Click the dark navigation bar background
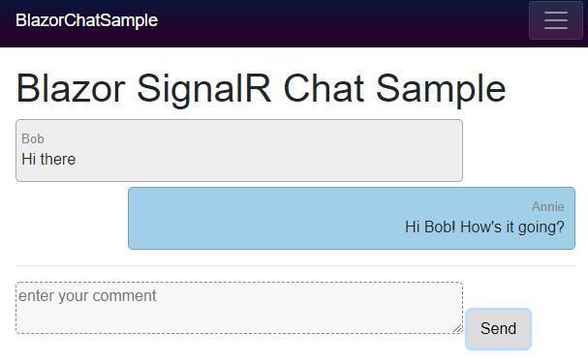 [337, 23]
